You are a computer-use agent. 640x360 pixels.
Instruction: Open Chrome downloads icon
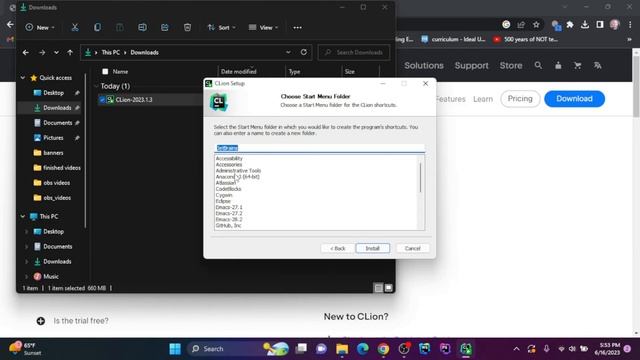[585, 25]
